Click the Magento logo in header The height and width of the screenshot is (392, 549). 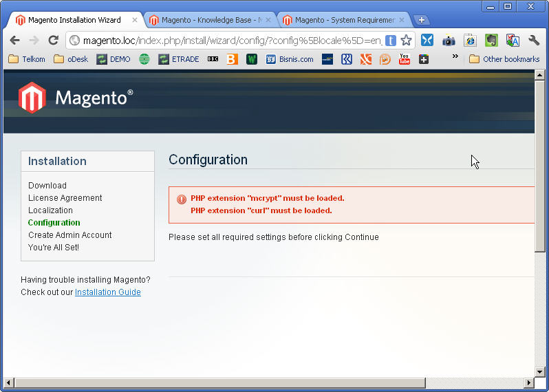coord(76,98)
